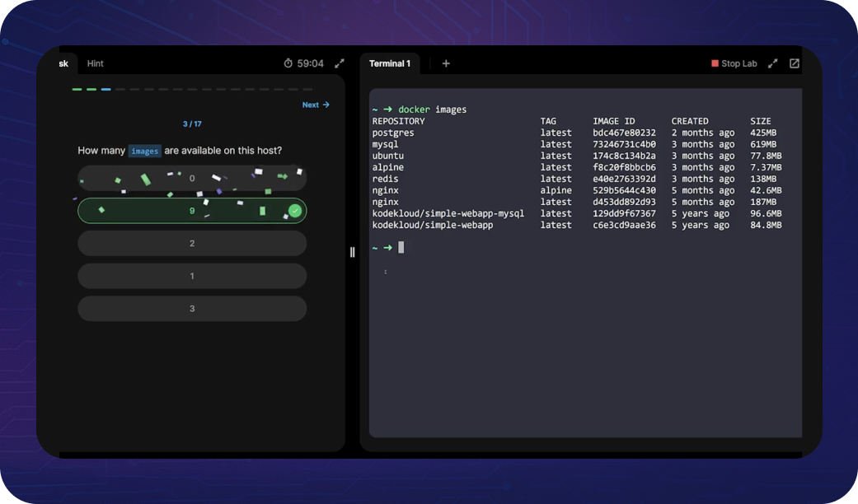Click the highlighted 'images' keyword in question
The image size is (858, 504).
point(144,151)
